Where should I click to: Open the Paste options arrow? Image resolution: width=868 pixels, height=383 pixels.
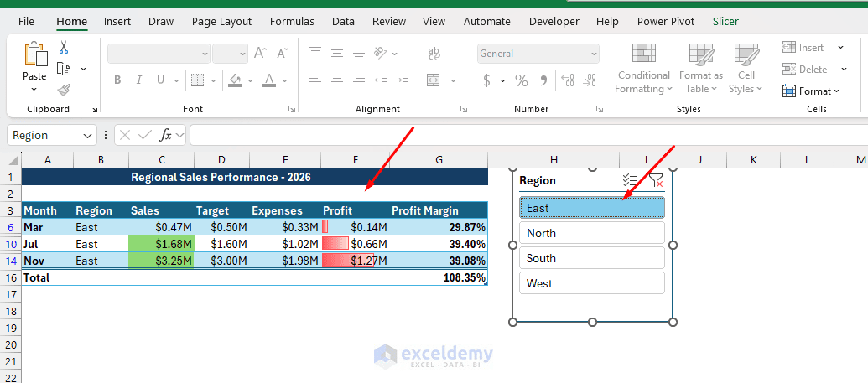[x=34, y=89]
